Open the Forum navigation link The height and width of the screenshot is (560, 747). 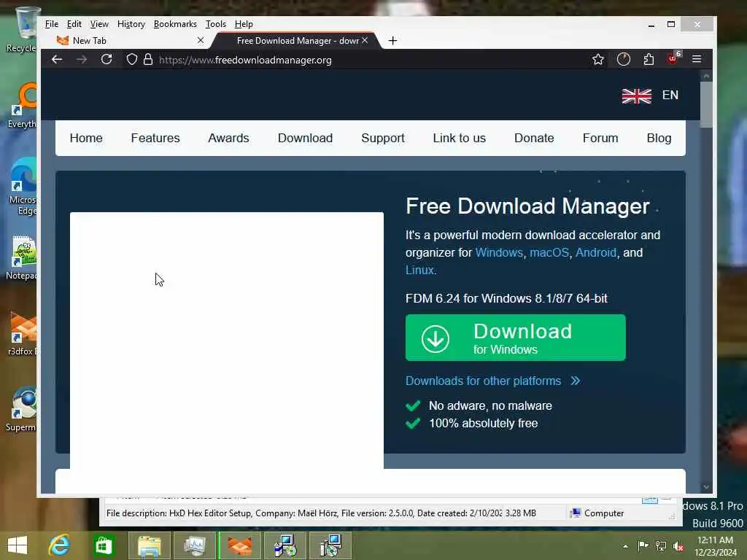[x=600, y=138]
